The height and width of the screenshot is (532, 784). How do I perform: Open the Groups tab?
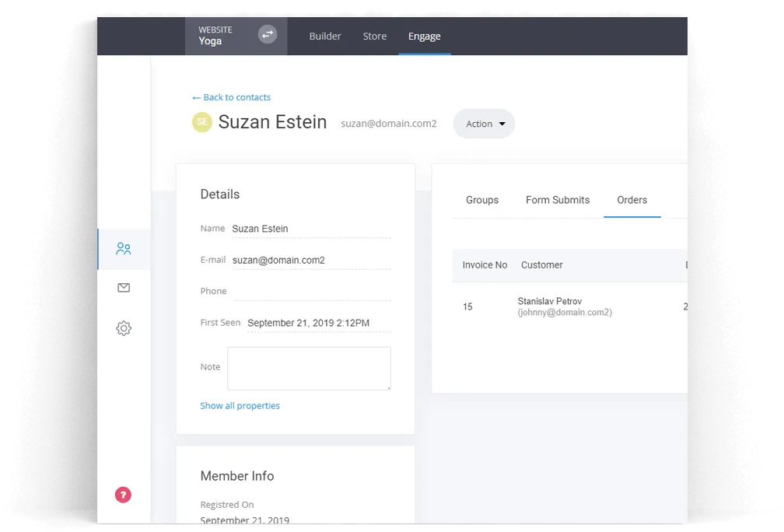(x=482, y=200)
